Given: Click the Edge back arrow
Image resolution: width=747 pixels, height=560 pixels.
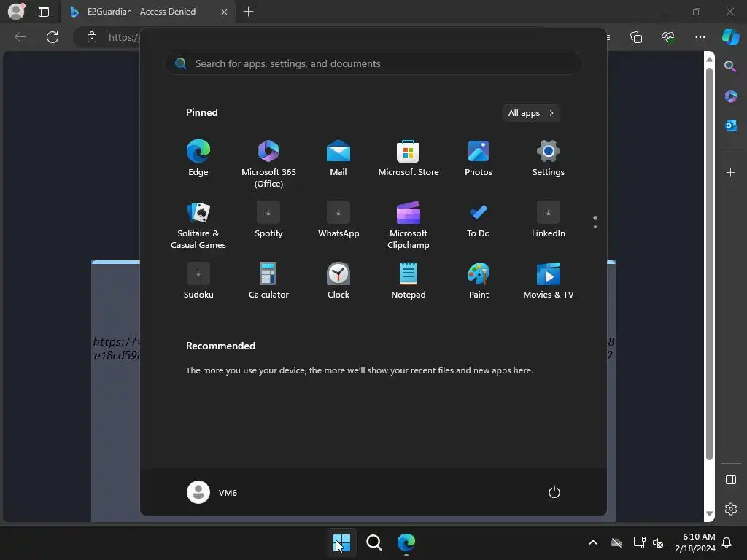Looking at the screenshot, I should click(20, 37).
